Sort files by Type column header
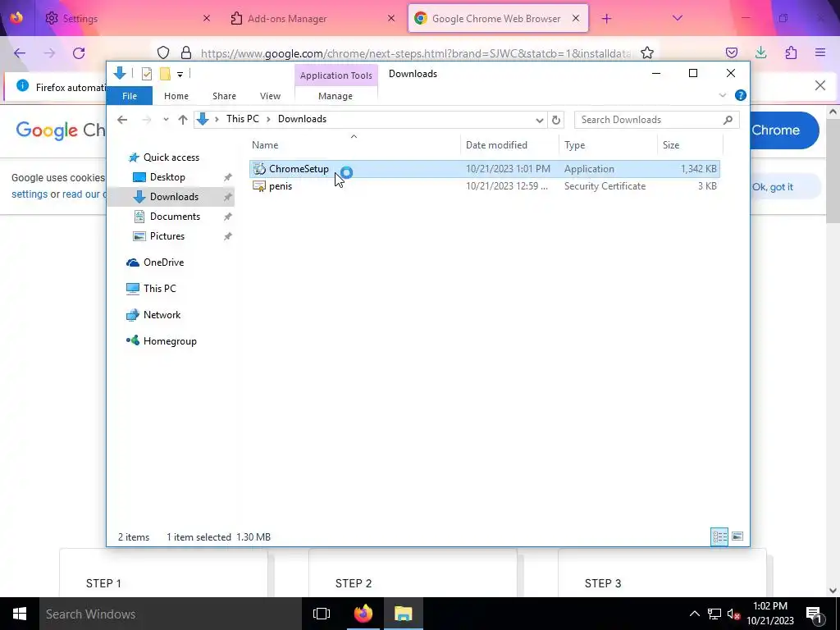The image size is (840, 630). pyautogui.click(x=608, y=145)
